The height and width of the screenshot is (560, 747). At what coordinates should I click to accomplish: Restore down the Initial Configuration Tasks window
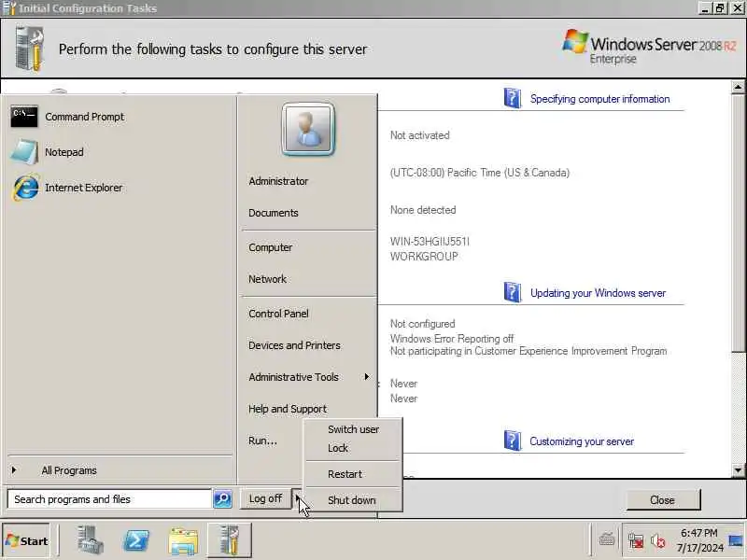click(720, 8)
